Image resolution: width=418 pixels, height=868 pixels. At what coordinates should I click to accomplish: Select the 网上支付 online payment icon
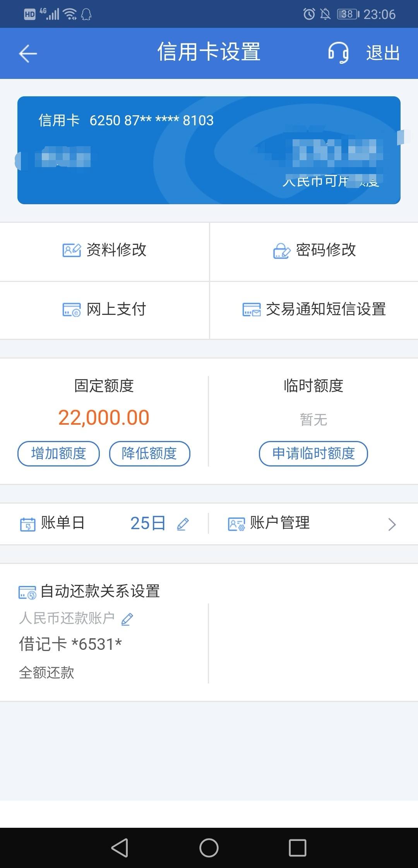tap(72, 310)
